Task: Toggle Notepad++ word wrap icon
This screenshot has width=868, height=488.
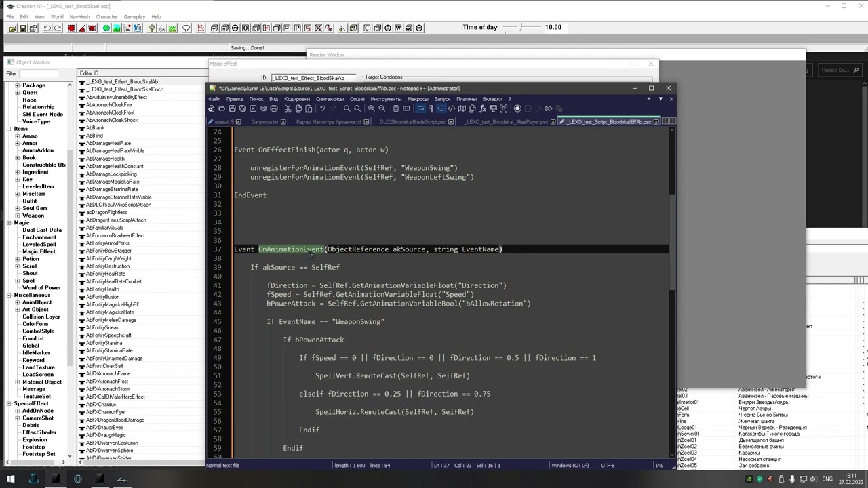Action: tap(420, 108)
